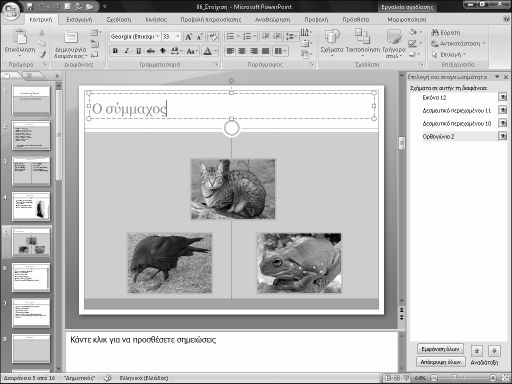Open the Σχεδίαση ribbon tab

[119, 20]
